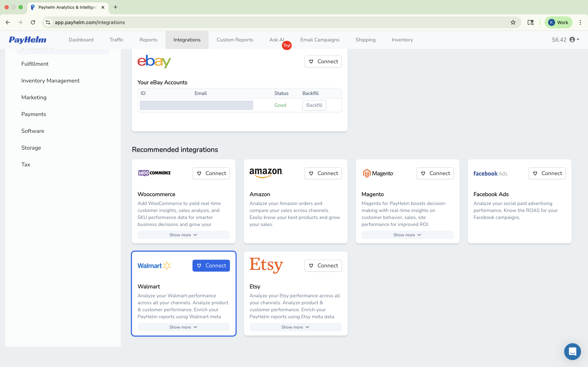Reload the page with refresh icon
Image resolution: width=588 pixels, height=367 pixels.
(33, 22)
